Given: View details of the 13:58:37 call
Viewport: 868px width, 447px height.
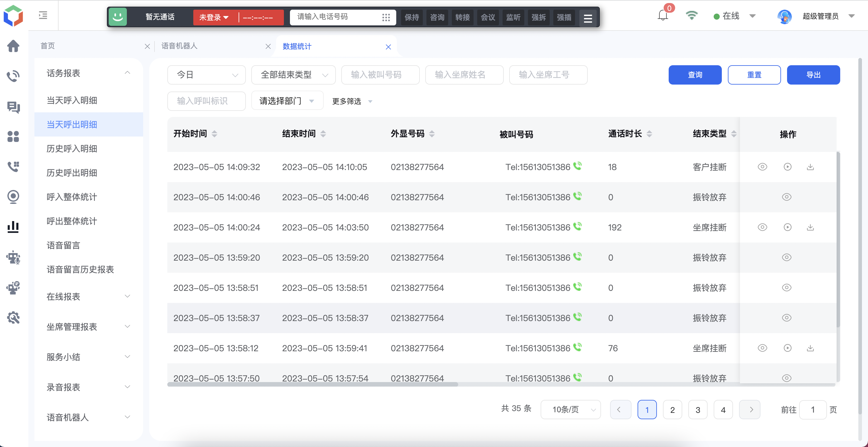Looking at the screenshot, I should coord(787,318).
